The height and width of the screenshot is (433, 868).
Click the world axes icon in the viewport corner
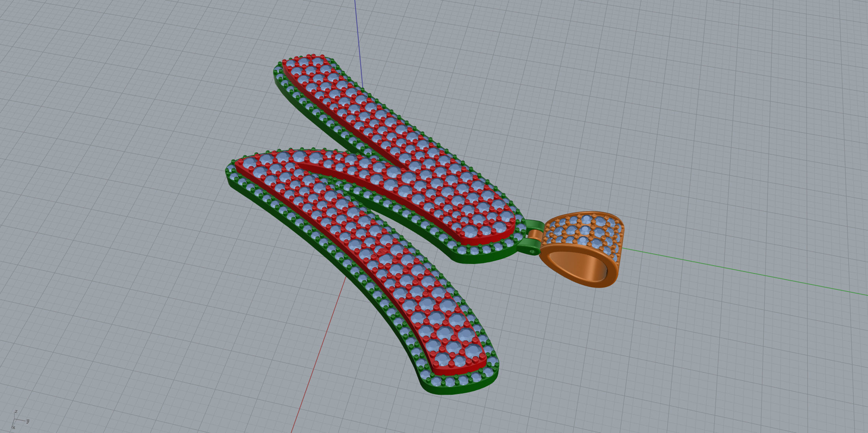[20, 420]
